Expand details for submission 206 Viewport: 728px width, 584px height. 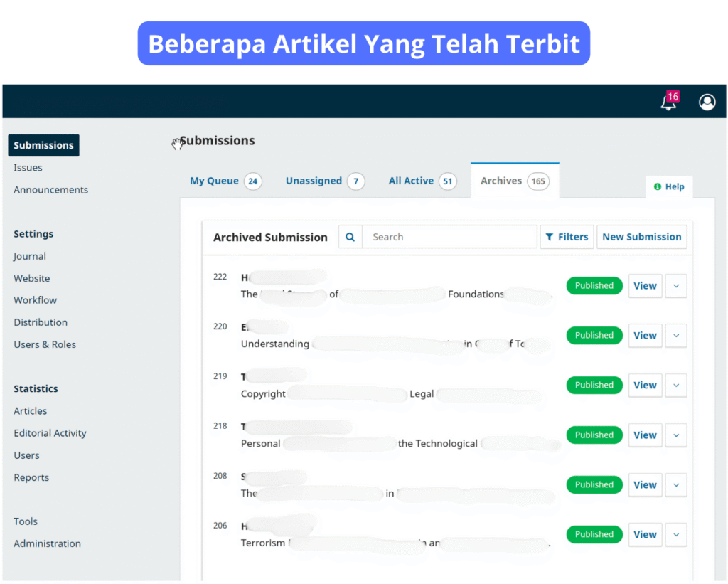676,535
